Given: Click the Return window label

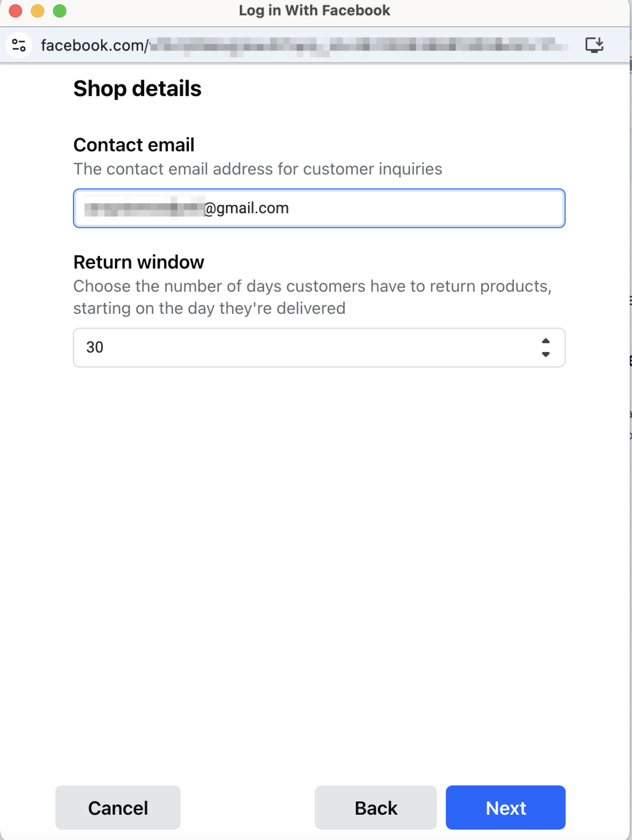Looking at the screenshot, I should pyautogui.click(x=139, y=262).
